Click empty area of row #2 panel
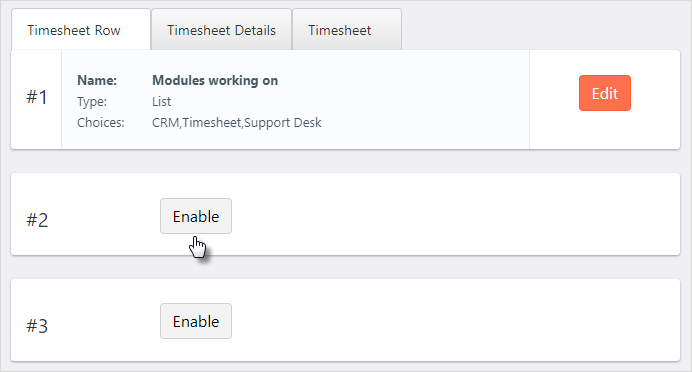This screenshot has width=692, height=372. click(x=441, y=214)
